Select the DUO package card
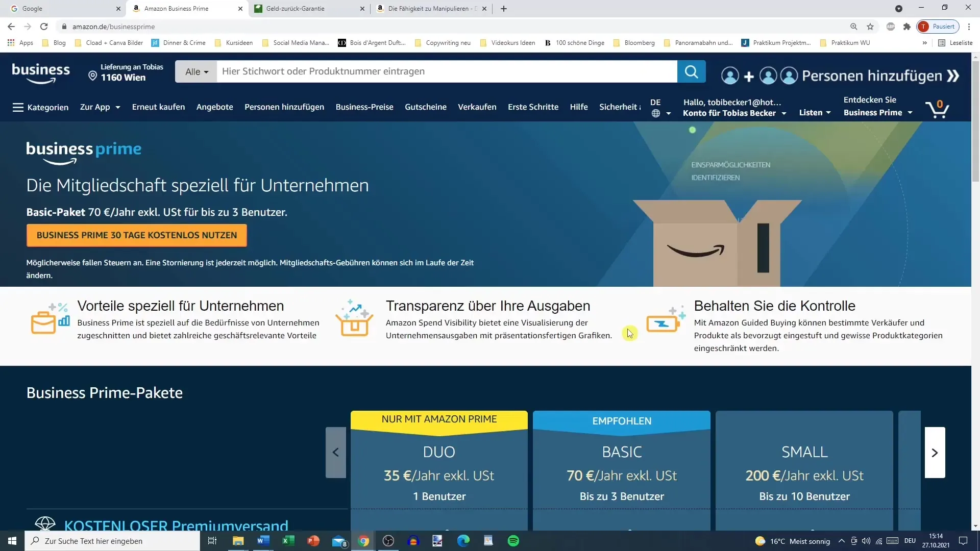The width and height of the screenshot is (980, 551). 439,470
